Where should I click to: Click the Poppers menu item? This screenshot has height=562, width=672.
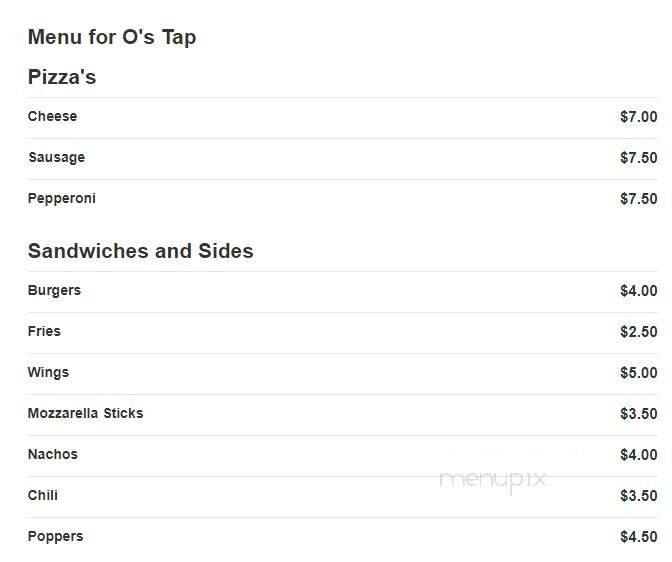55,536
